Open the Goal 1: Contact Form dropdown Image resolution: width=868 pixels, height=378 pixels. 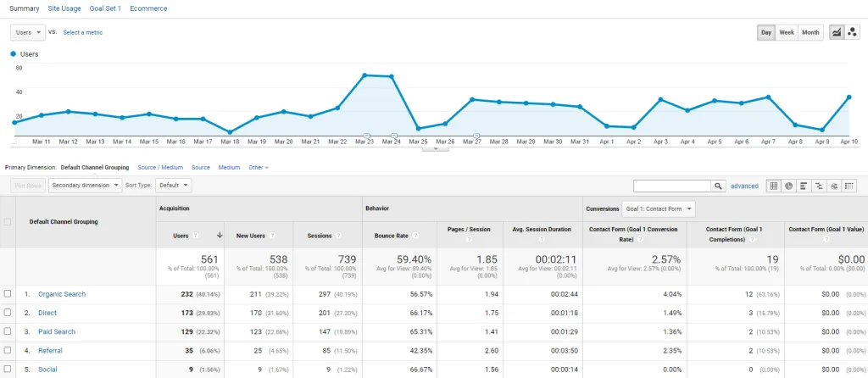pyautogui.click(x=659, y=209)
